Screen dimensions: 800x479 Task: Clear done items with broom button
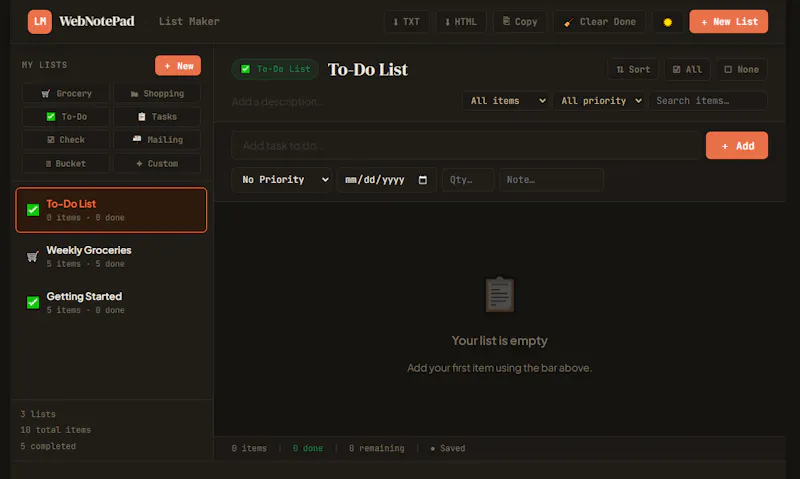[x=599, y=22]
